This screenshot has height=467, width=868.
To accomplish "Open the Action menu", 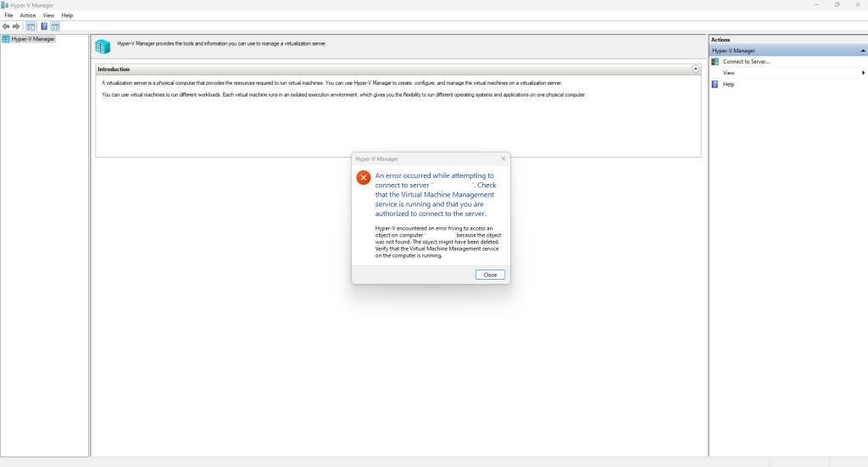I will (28, 15).
